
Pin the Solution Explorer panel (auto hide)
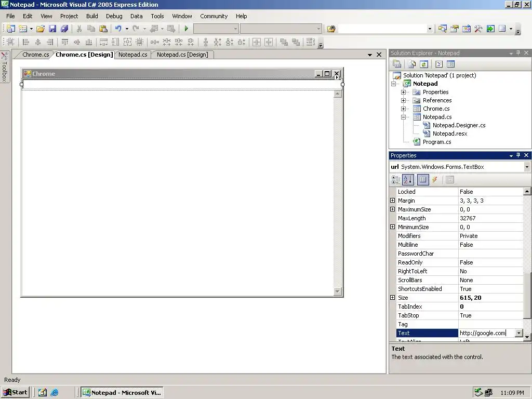(518, 52)
